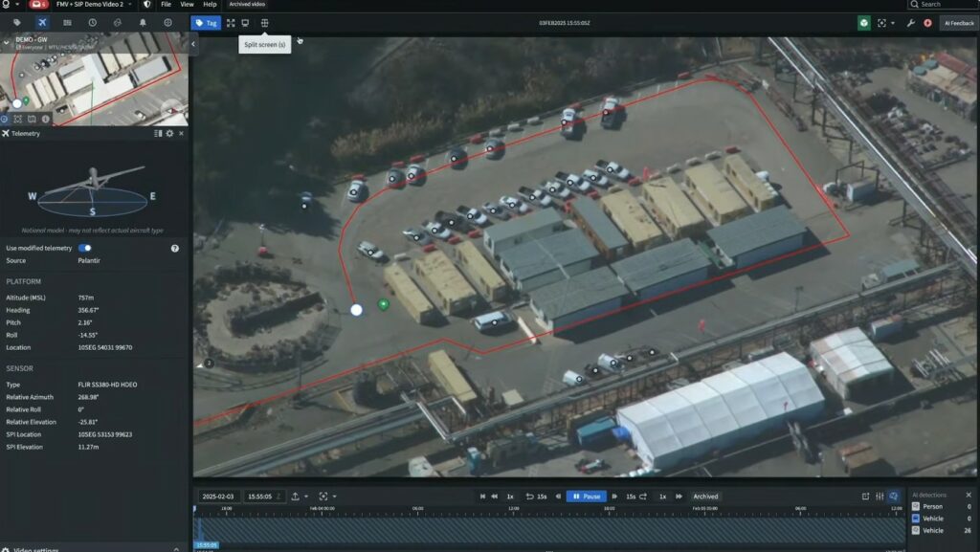Open the export arrow dropdown in timeline bar

[299, 497]
